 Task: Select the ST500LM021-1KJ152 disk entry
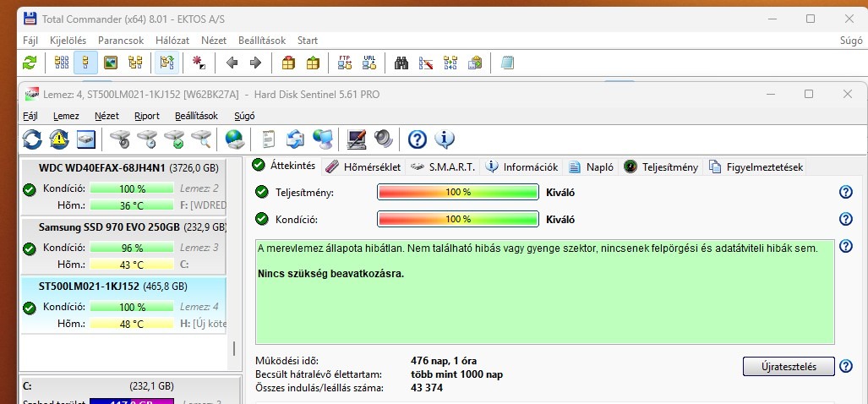(x=123, y=305)
